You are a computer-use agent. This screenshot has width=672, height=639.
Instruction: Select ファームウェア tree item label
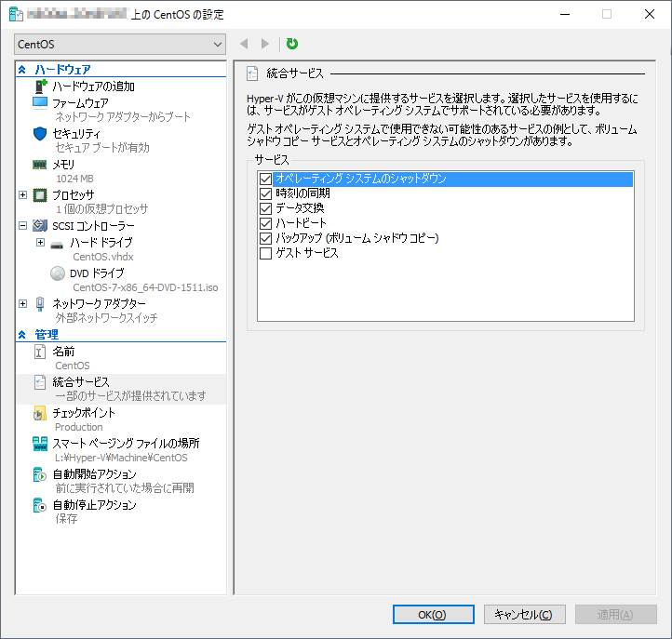(x=80, y=103)
